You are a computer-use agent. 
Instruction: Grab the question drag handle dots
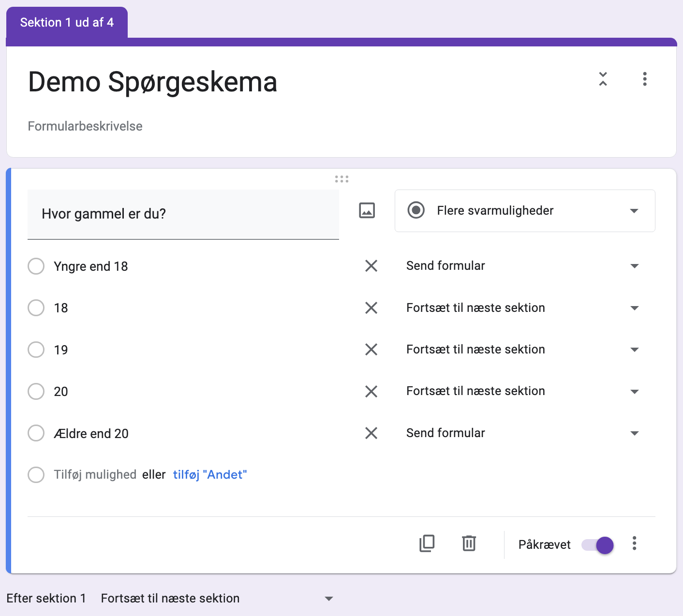(x=341, y=179)
